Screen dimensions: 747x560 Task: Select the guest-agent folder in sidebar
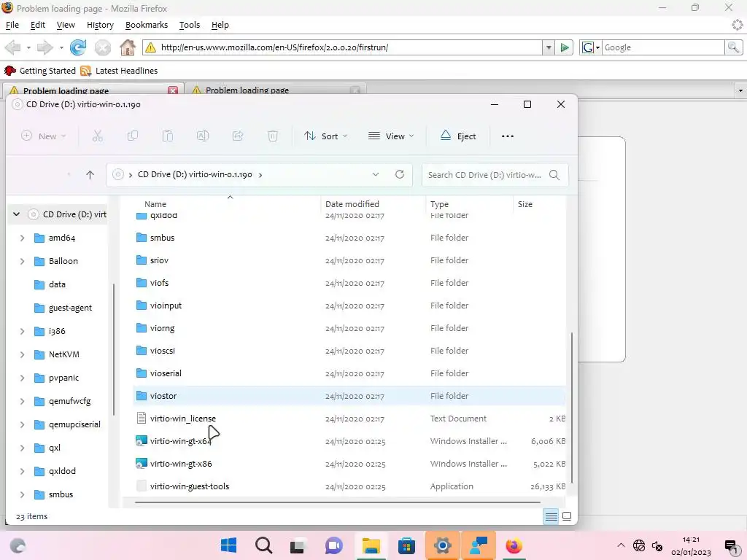click(70, 308)
